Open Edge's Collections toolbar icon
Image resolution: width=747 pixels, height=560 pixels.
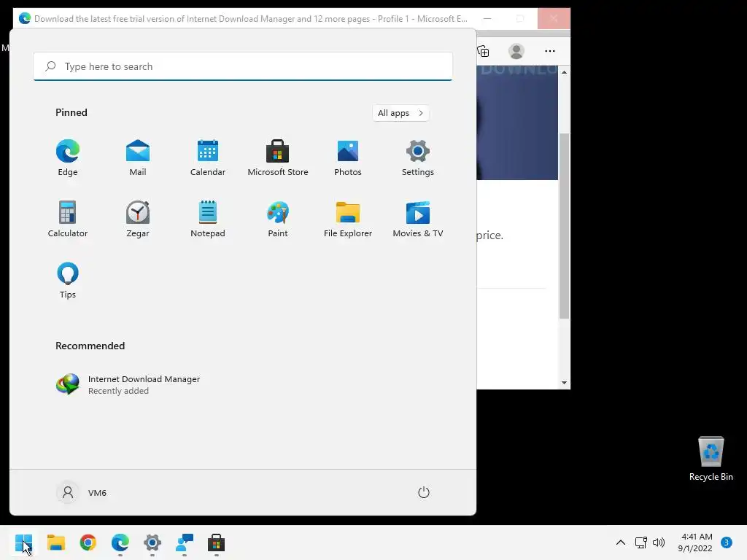pyautogui.click(x=483, y=51)
